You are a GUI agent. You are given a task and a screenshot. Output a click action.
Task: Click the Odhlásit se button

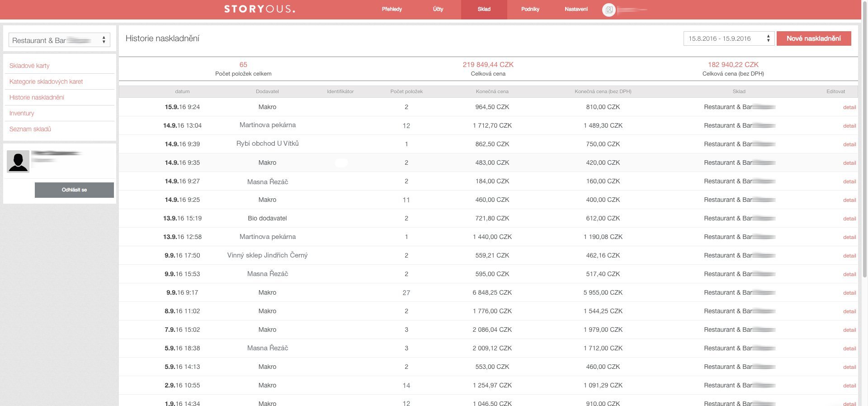74,190
